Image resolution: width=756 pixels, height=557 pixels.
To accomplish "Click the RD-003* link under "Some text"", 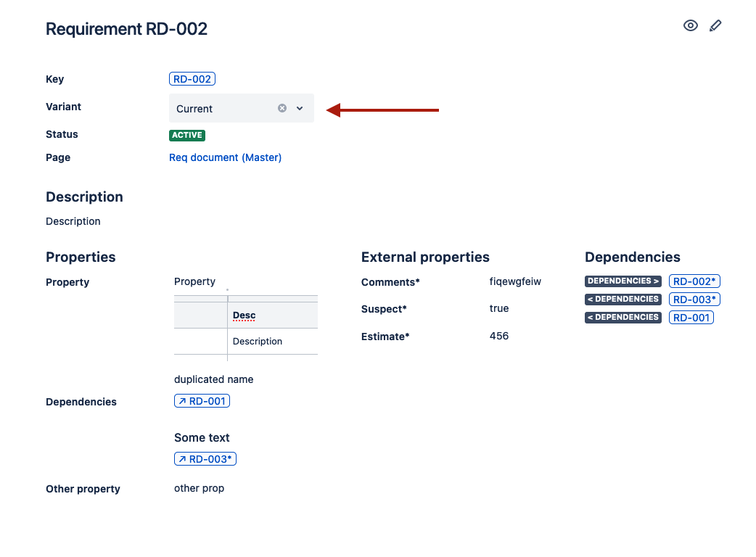I will [205, 458].
